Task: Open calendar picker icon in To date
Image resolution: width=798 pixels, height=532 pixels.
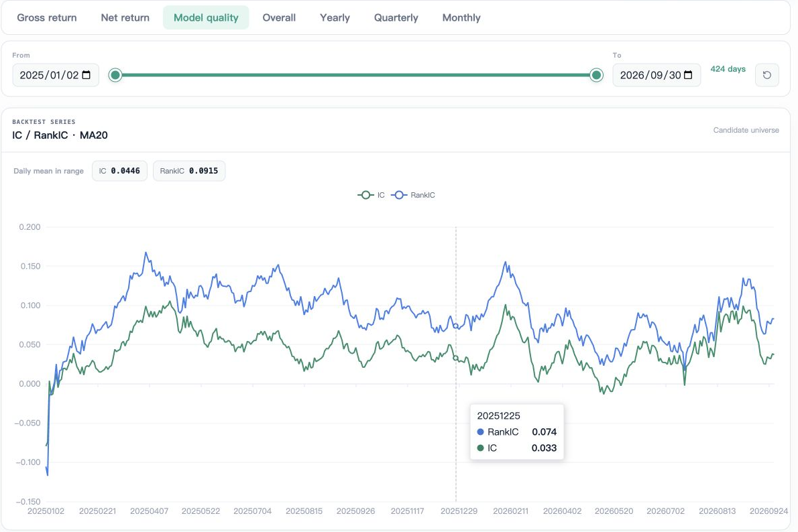Action: pos(688,75)
